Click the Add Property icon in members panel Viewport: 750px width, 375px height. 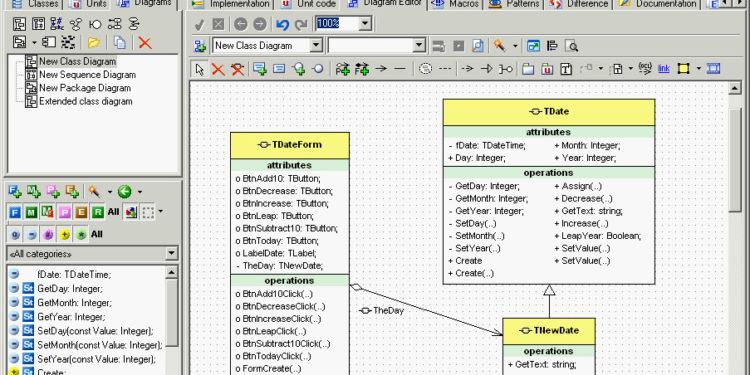[x=53, y=192]
